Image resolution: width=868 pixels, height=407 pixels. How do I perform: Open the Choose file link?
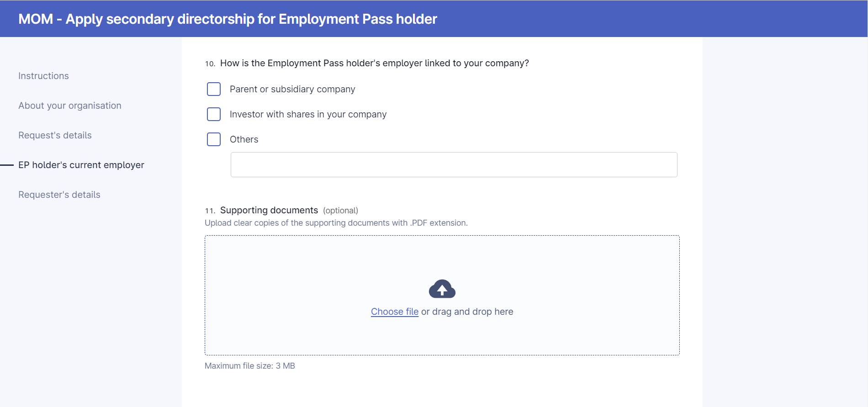coord(395,312)
